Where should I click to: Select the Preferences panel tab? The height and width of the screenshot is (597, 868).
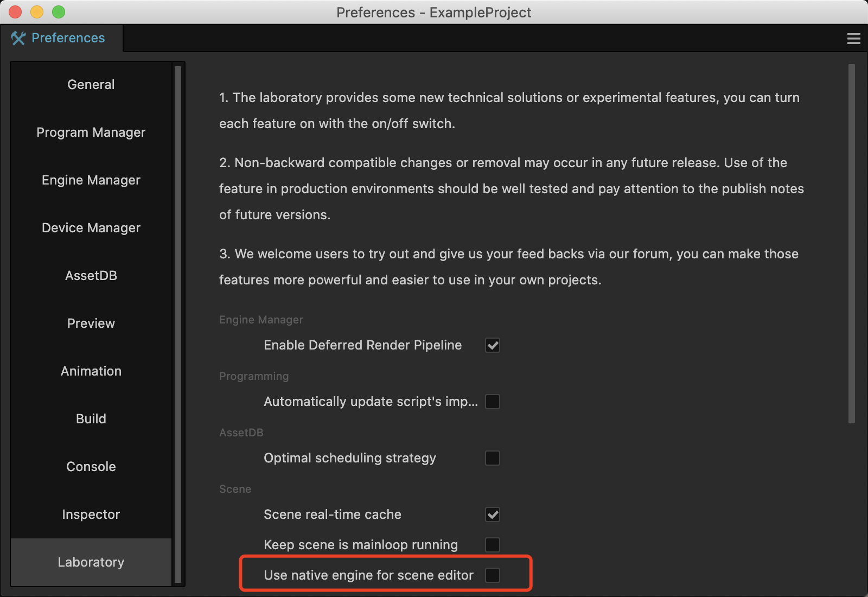coord(61,38)
